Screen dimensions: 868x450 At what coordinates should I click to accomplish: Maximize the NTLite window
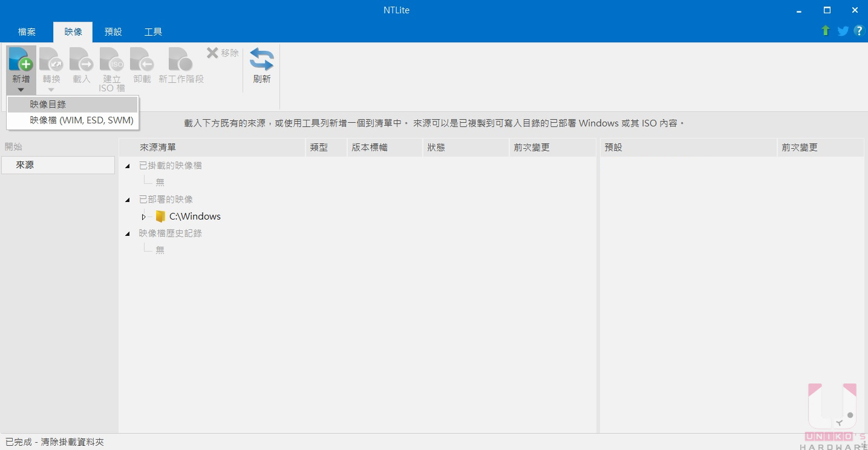[827, 10]
